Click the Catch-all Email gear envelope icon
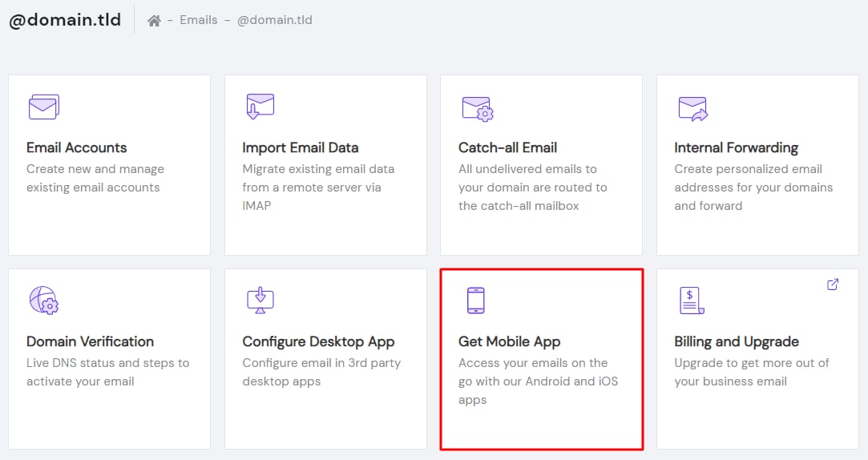 pyautogui.click(x=477, y=107)
